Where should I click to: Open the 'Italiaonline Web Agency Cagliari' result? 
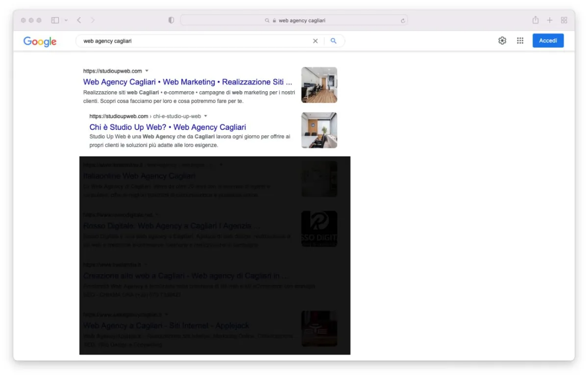point(139,176)
